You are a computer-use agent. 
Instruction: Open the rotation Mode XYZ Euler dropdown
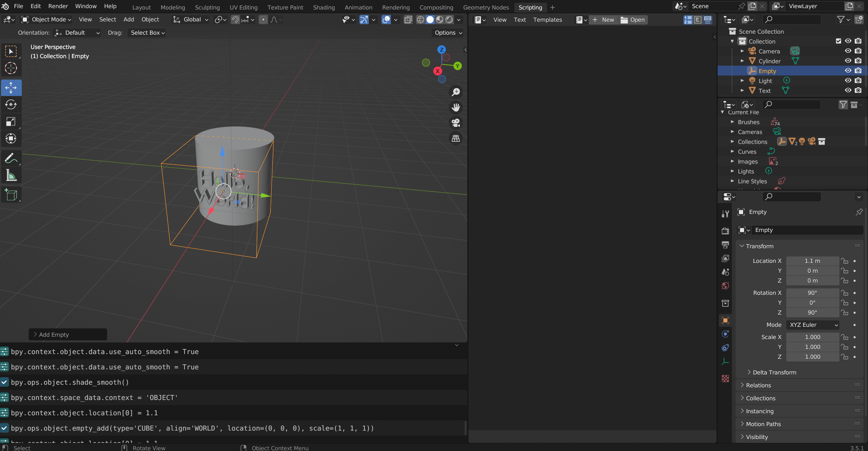click(813, 325)
